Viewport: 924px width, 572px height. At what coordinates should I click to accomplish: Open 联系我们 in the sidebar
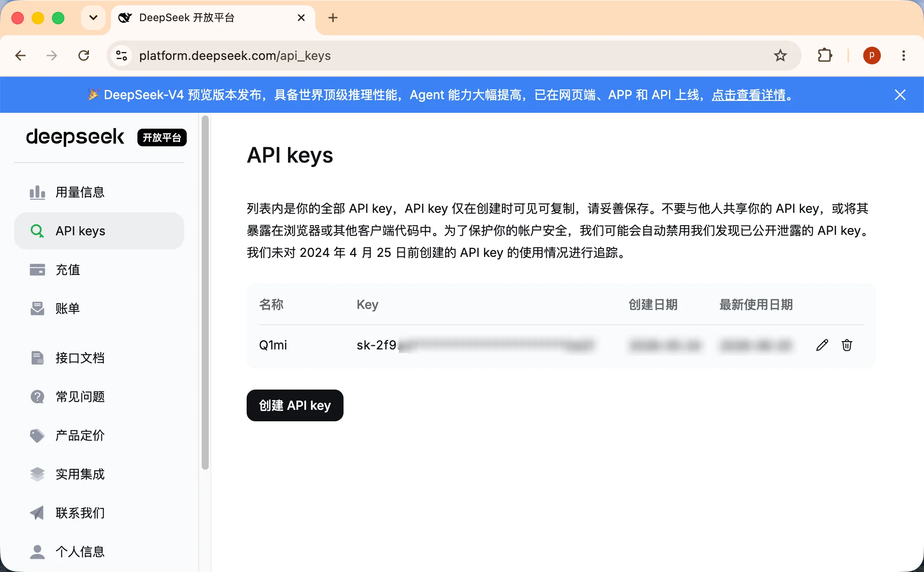click(x=99, y=513)
